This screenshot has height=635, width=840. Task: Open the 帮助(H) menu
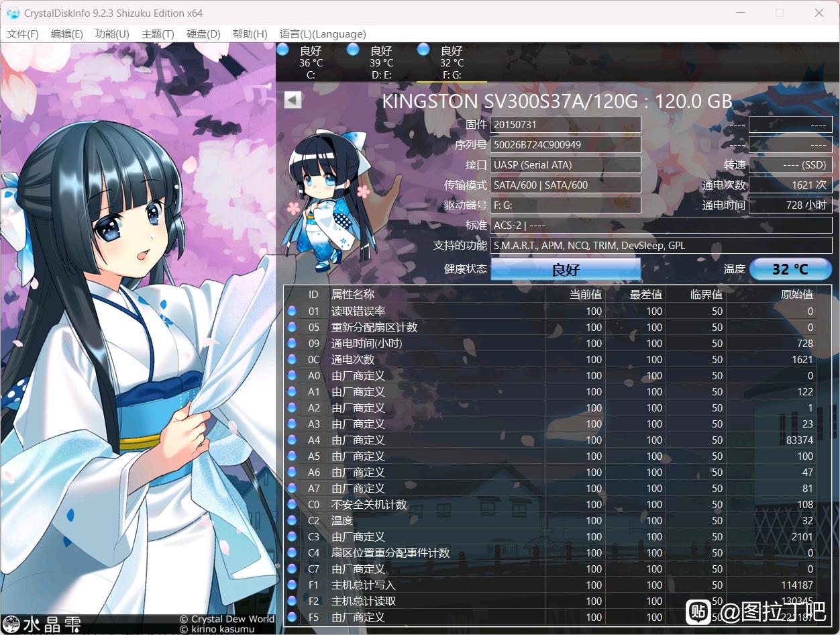pyautogui.click(x=250, y=34)
